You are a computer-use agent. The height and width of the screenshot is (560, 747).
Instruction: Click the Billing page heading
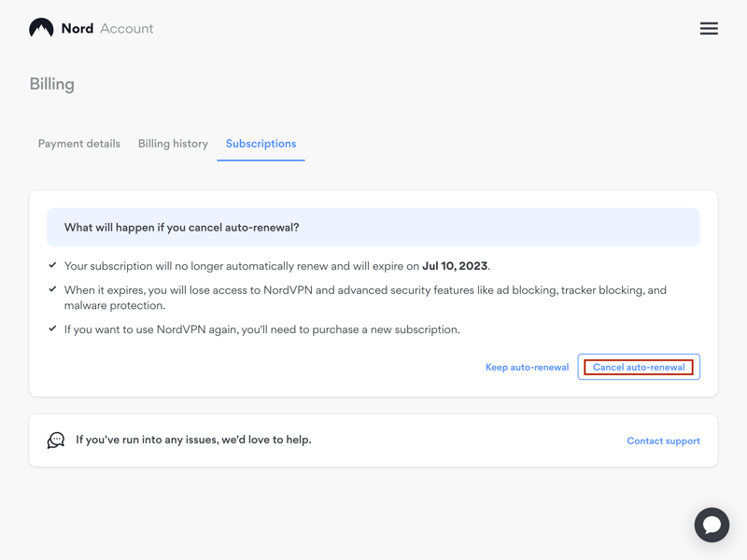pos(52,84)
